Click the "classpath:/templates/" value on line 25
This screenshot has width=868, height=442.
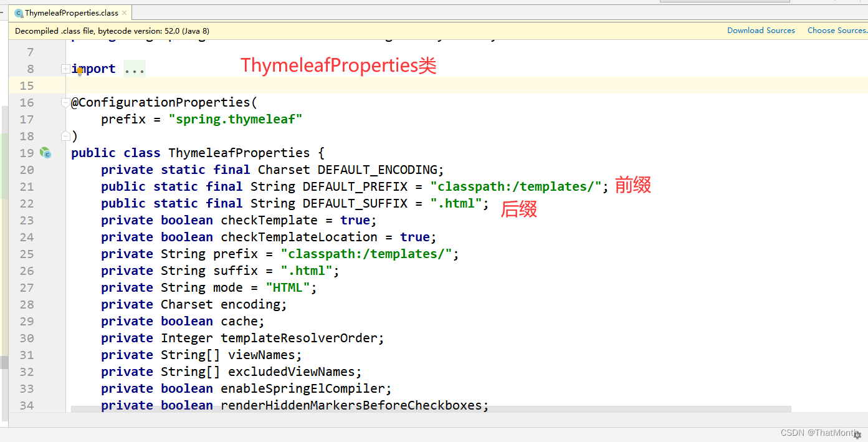coord(366,254)
